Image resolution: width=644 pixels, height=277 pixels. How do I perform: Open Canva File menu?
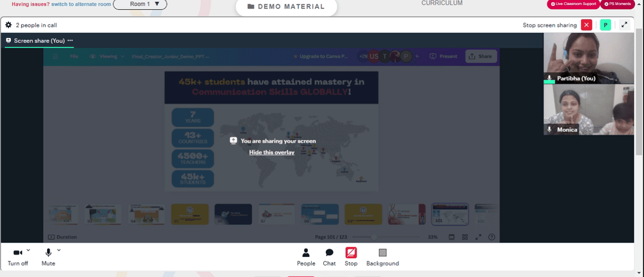point(74,56)
